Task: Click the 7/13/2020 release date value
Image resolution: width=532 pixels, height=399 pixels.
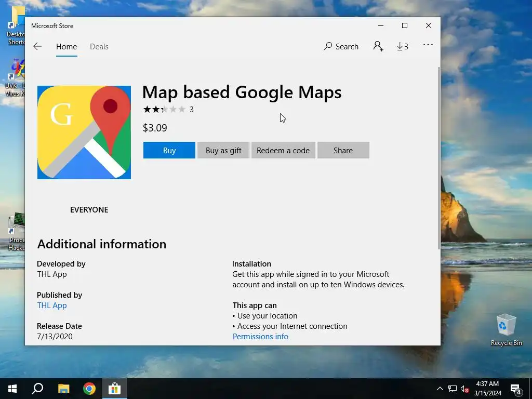Action: click(55, 337)
